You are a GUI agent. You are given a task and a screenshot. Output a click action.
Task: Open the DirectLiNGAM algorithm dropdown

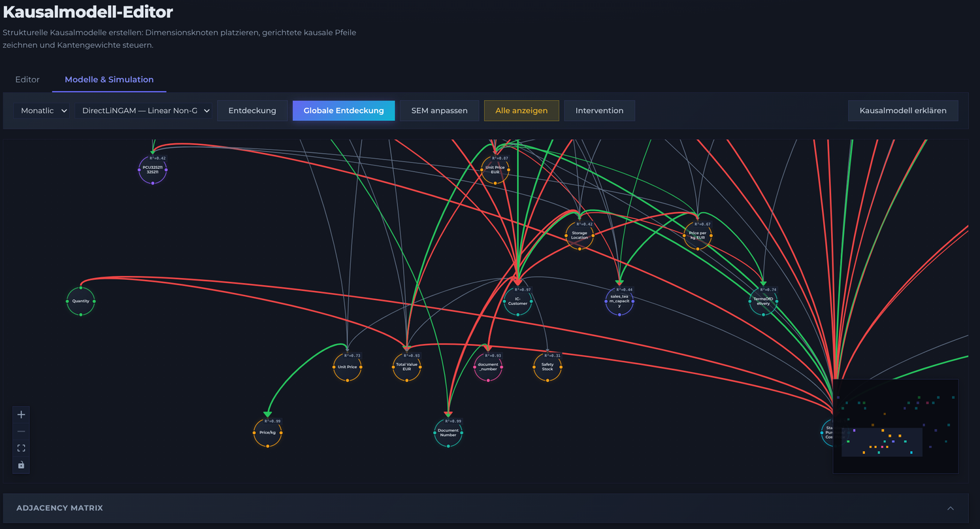145,111
